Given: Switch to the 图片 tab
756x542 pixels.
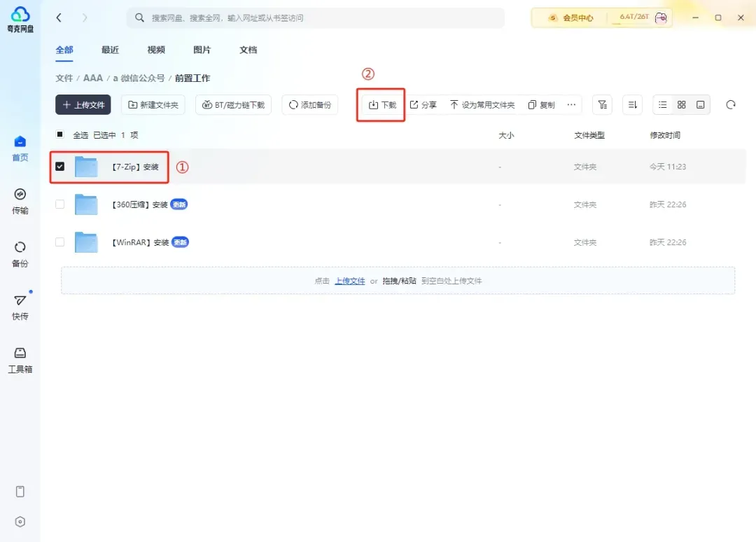Looking at the screenshot, I should tap(202, 50).
